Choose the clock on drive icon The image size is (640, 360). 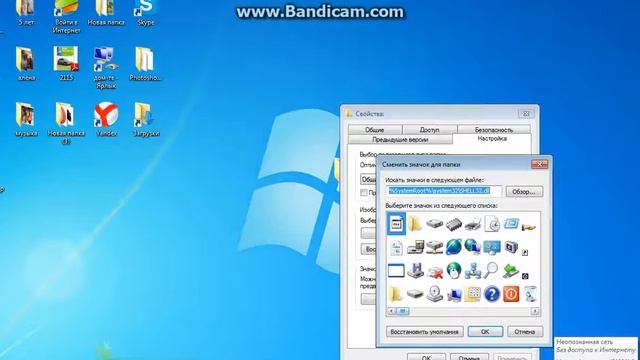tap(434, 294)
